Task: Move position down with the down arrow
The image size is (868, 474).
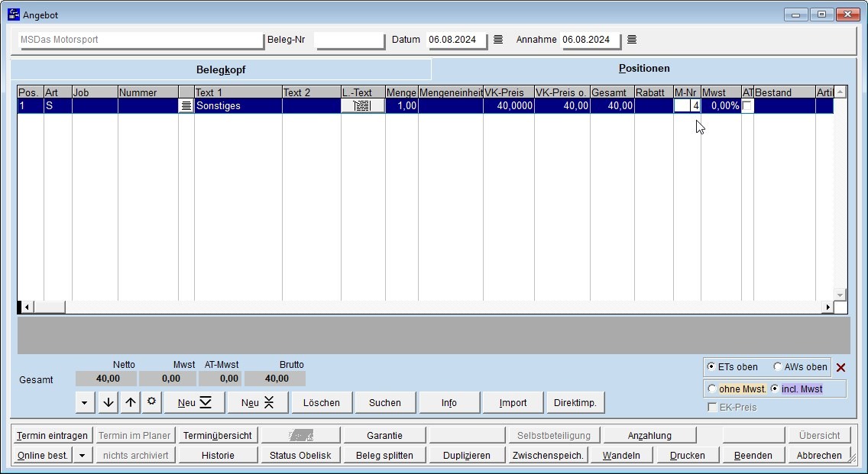Action: 108,403
